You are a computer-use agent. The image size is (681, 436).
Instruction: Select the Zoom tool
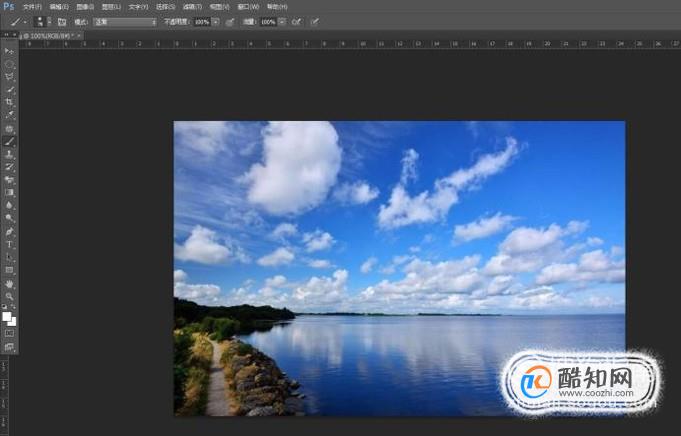pos(9,297)
